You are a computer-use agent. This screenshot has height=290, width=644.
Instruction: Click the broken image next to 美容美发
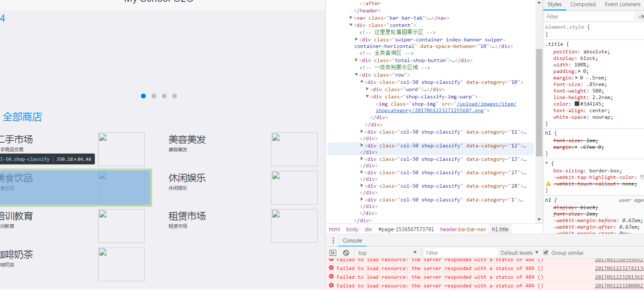(294, 149)
